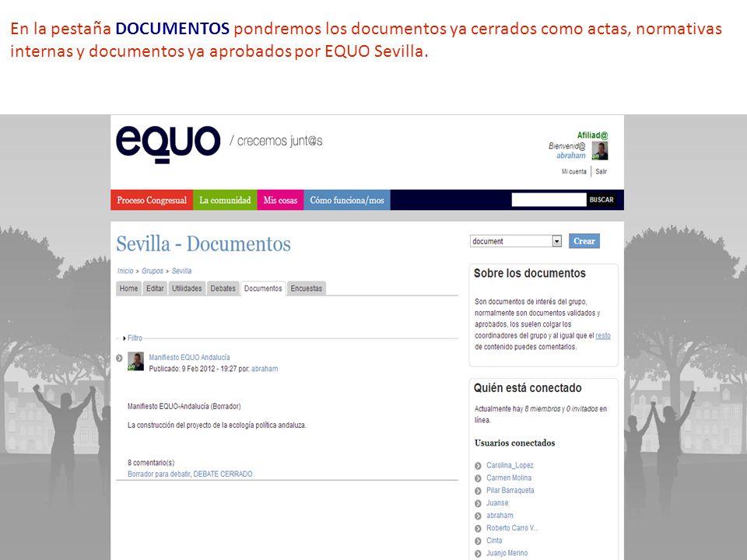Go to Inicio breadcrumb

[125, 271]
